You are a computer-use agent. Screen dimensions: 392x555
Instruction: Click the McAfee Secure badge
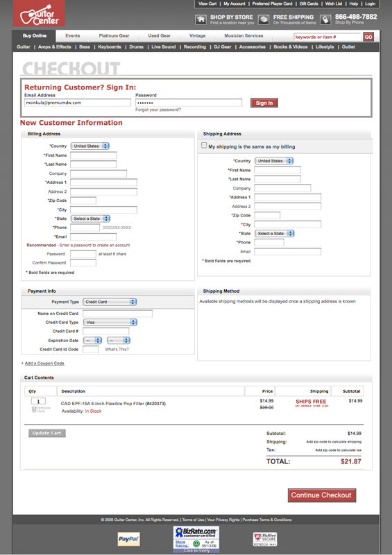coord(265,540)
